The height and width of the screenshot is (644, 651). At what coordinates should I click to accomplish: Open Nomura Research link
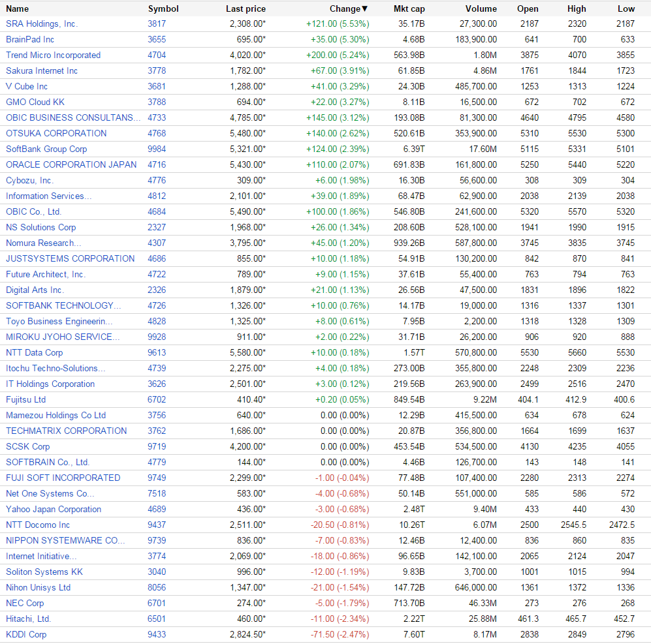(43, 243)
